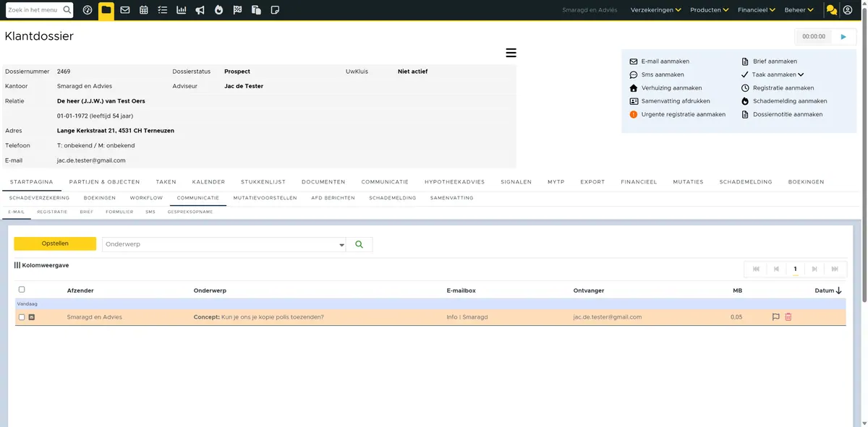Open Kolomweergave column settings
This screenshot has width=868, height=427.
[x=42, y=265]
